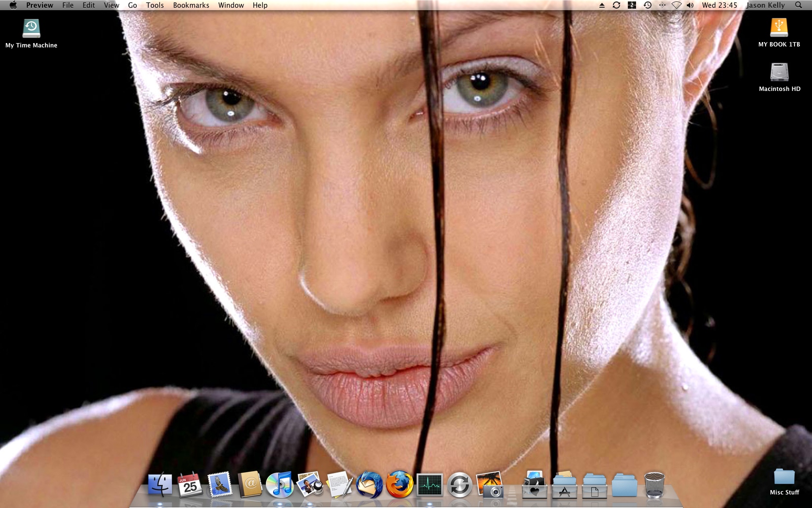The image size is (812, 508).
Task: Open TextEdit in the Dock
Action: pyautogui.click(x=340, y=484)
